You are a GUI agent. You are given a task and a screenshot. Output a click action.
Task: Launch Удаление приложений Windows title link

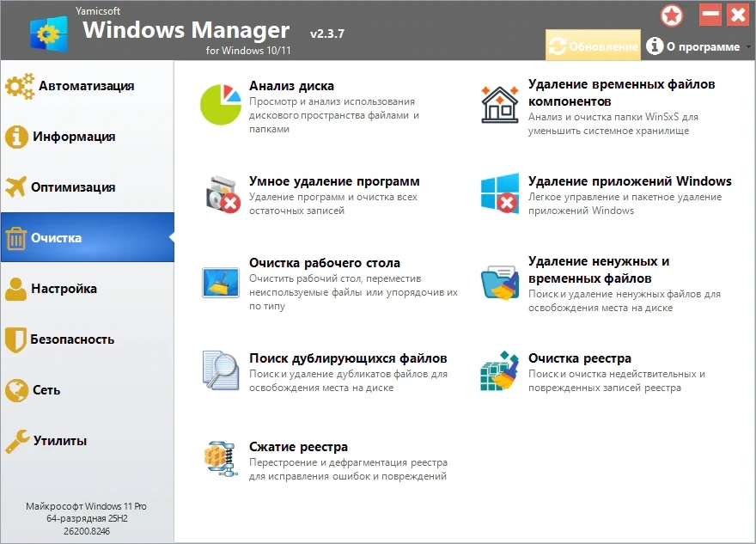point(630,181)
